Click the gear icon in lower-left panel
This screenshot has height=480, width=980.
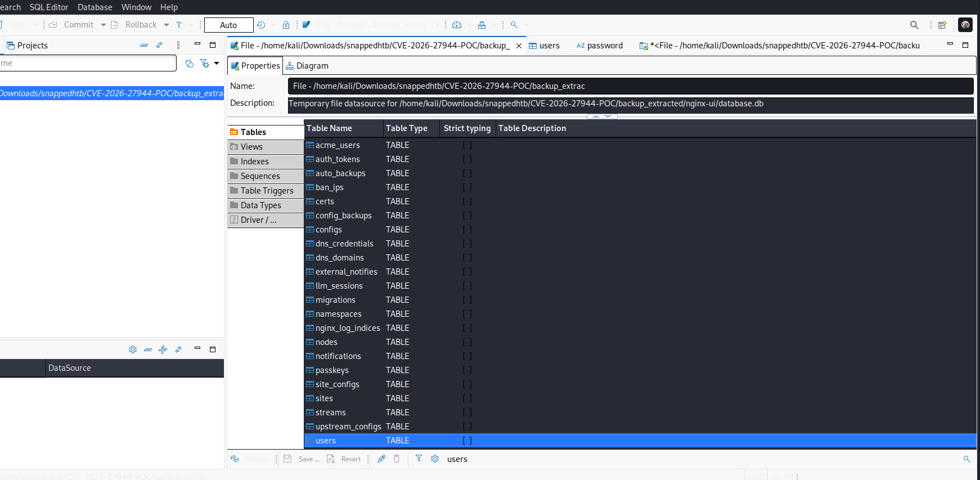pos(133,349)
